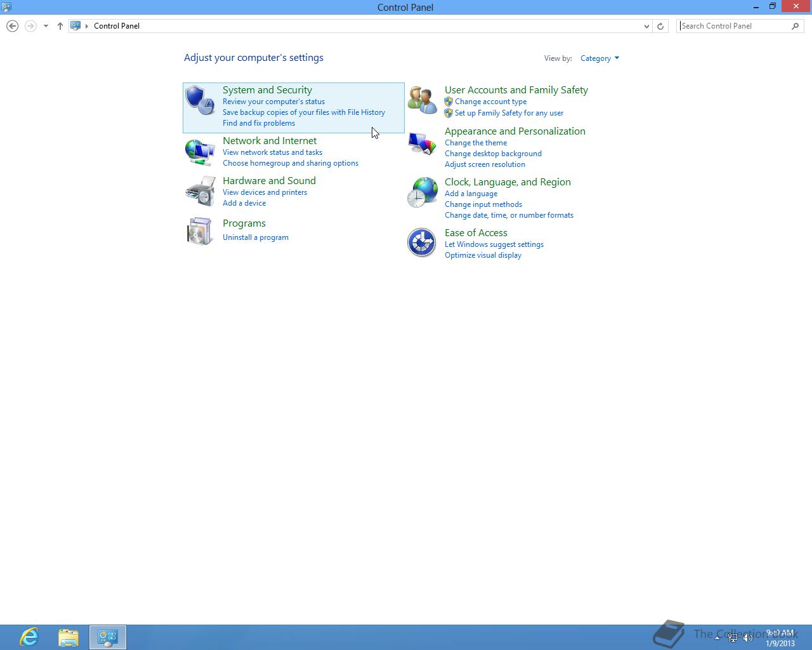Open Appearance and Personalization heading
Screen dimensions: 812x650
515,131
